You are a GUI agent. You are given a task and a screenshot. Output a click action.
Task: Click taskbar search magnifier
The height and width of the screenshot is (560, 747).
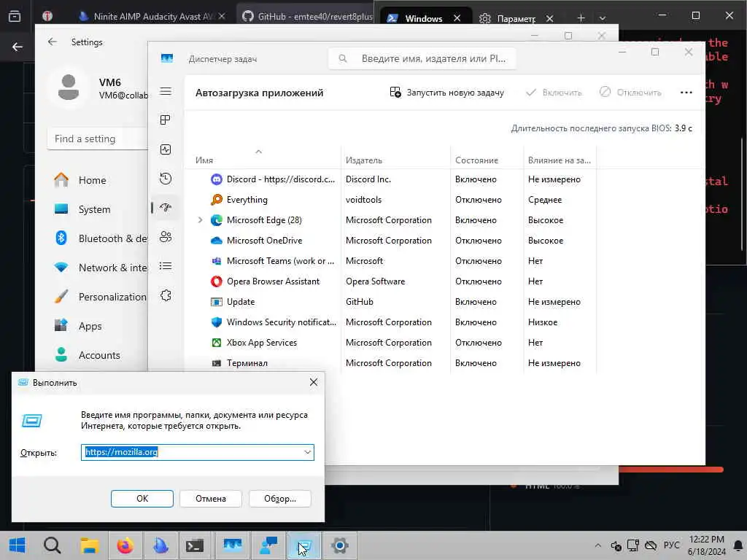tap(53, 545)
